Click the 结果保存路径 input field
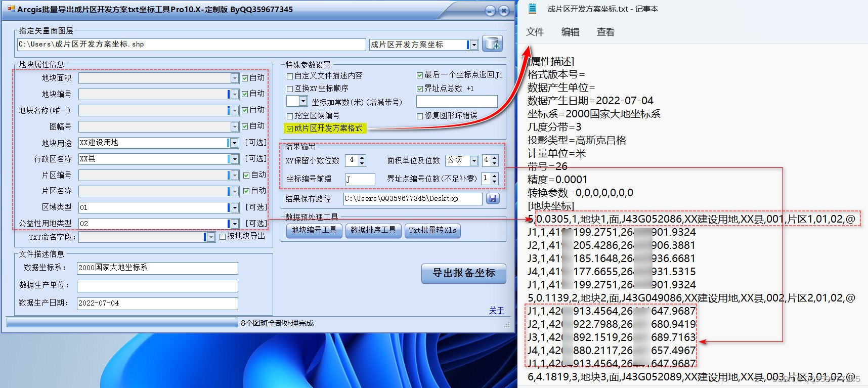Screen dimensions: 868x388 [413, 199]
